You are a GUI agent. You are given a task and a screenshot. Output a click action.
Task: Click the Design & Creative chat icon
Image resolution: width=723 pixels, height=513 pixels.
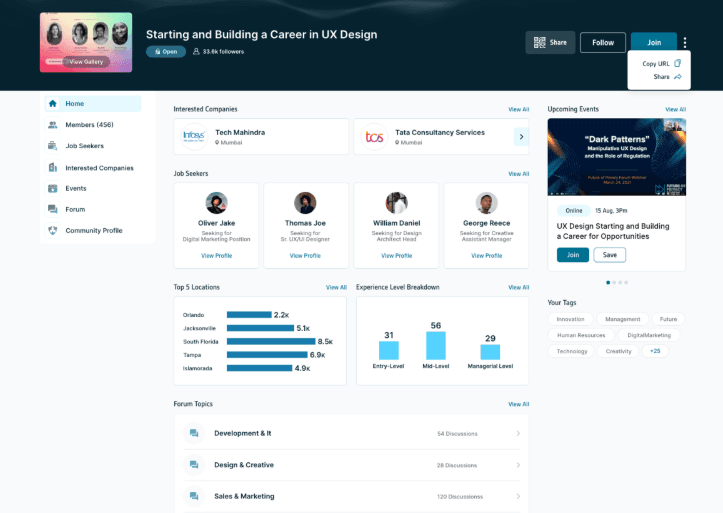[194, 465]
